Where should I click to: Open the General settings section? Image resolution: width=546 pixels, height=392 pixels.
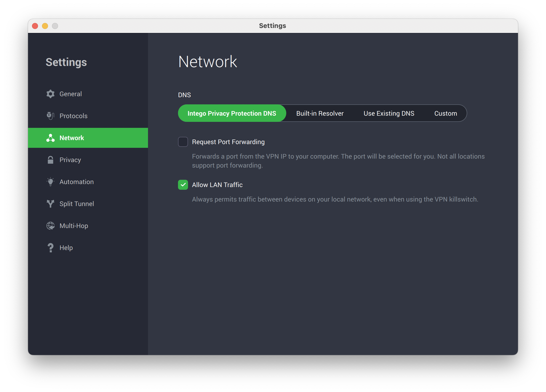tap(88, 94)
